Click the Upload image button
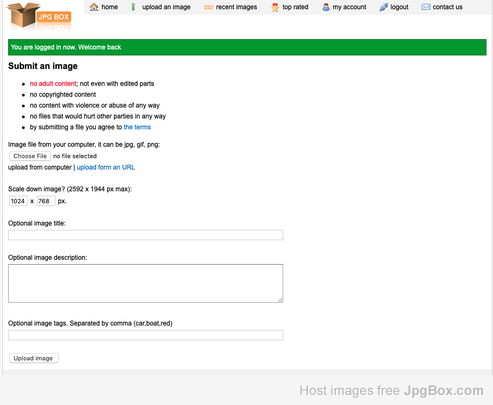Viewport: 493px width, 405px height. (33, 358)
